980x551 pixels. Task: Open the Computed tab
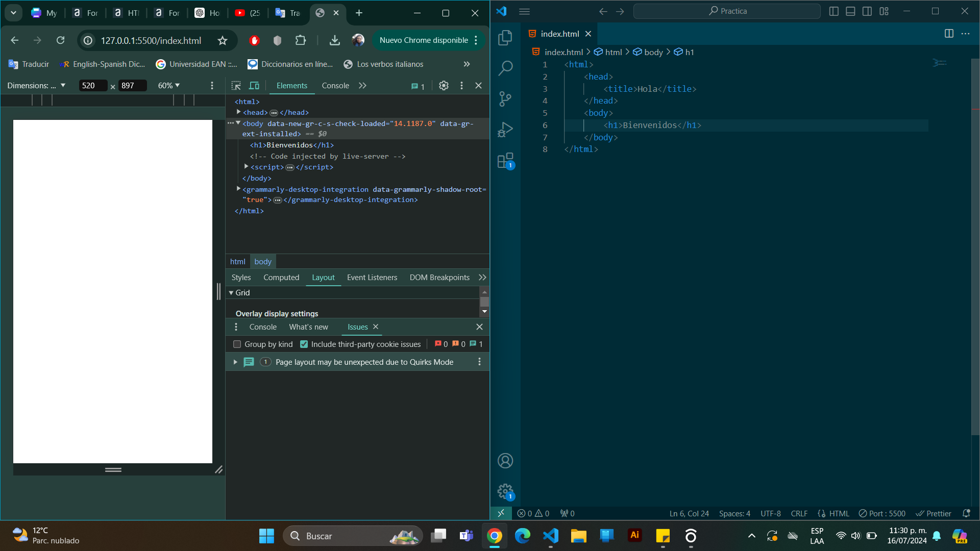[281, 278]
